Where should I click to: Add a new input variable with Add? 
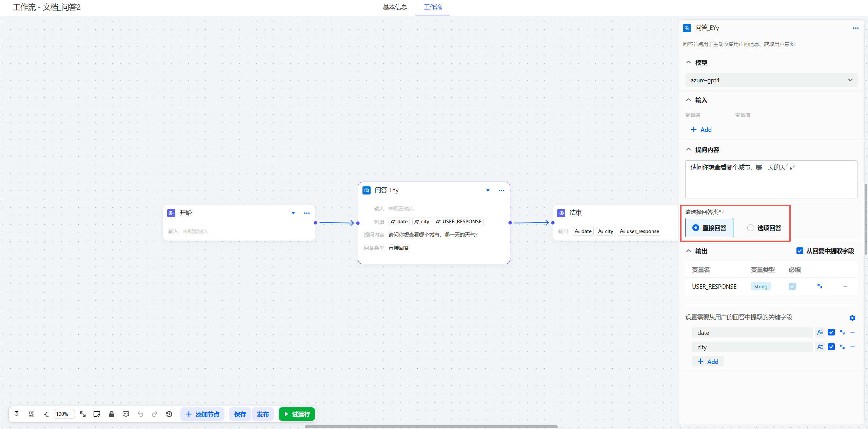coord(701,129)
